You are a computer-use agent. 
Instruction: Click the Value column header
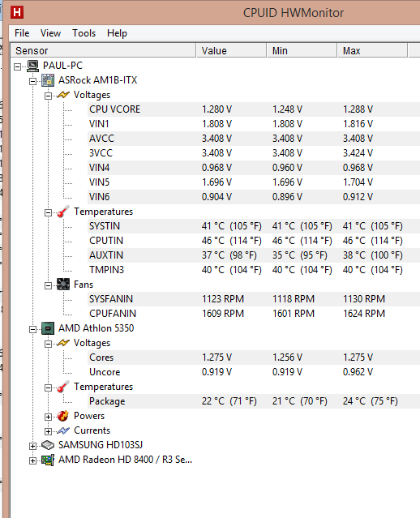[232, 50]
